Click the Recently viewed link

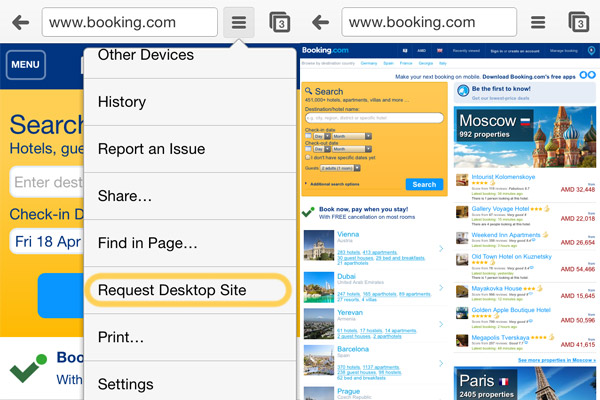pyautogui.click(x=466, y=51)
